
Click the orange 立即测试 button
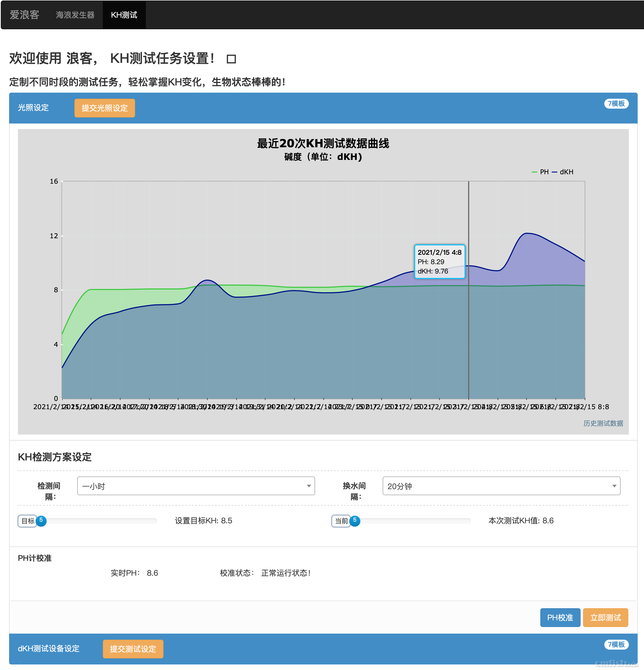tap(605, 617)
